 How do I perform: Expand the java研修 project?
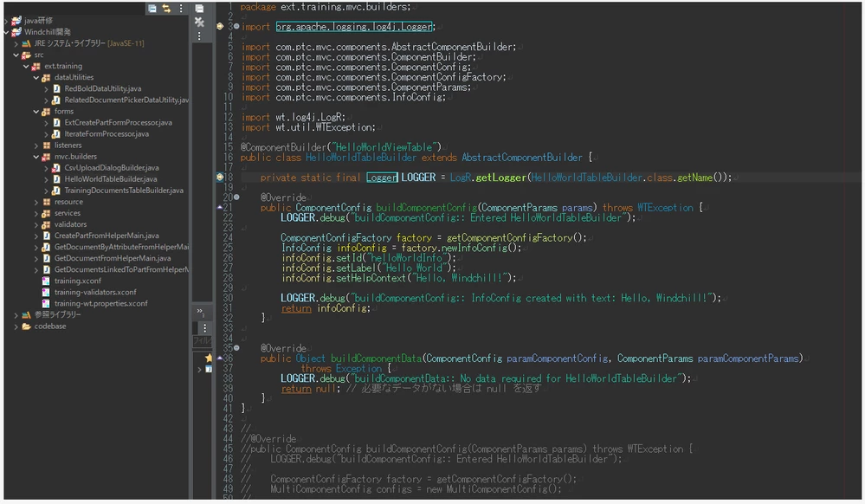(6, 21)
